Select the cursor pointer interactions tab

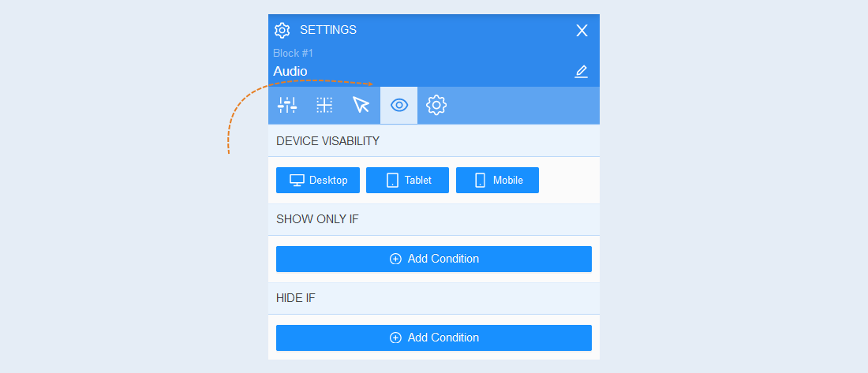click(361, 105)
